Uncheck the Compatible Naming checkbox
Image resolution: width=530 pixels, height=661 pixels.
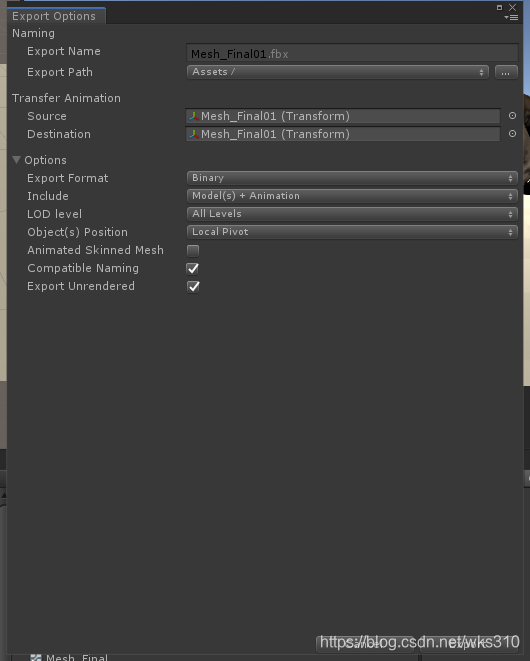click(x=193, y=269)
